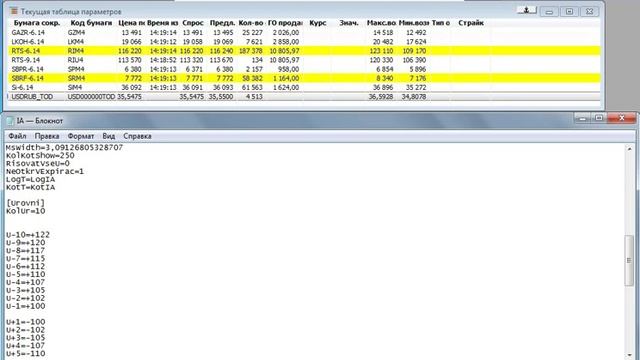This screenshot has height=360, width=640.
Task: Place cursor on U+5=-110 line
Action: 25,353
